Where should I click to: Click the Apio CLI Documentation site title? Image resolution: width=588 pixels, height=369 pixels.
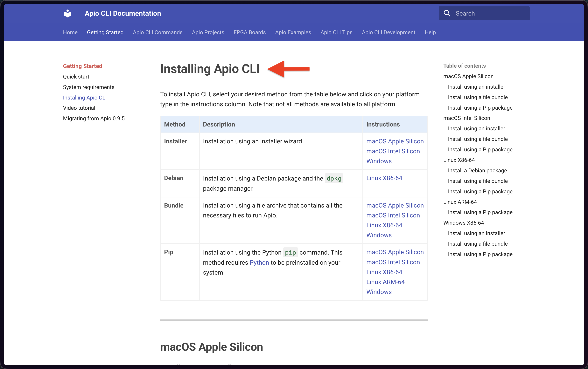tap(123, 13)
